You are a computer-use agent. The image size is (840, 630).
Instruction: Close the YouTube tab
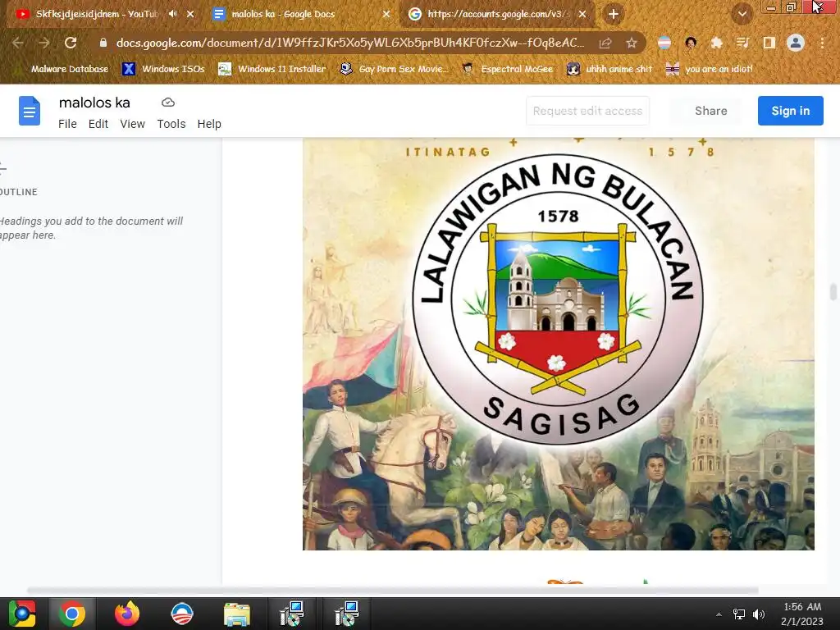[190, 14]
